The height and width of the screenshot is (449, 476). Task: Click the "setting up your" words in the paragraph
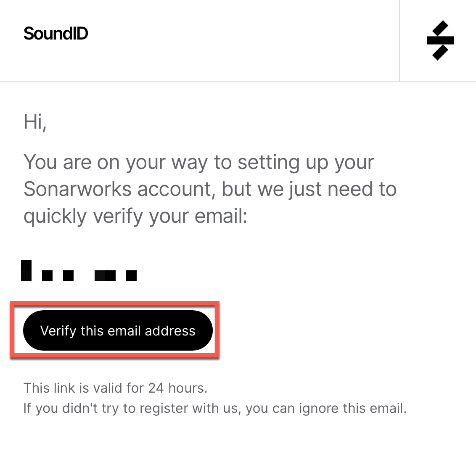(x=306, y=162)
